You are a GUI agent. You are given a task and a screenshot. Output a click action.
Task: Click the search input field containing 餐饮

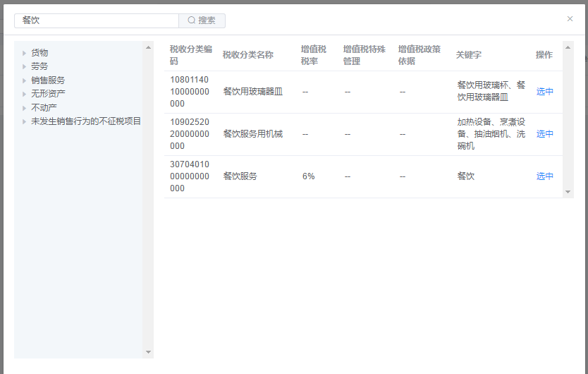[97, 20]
